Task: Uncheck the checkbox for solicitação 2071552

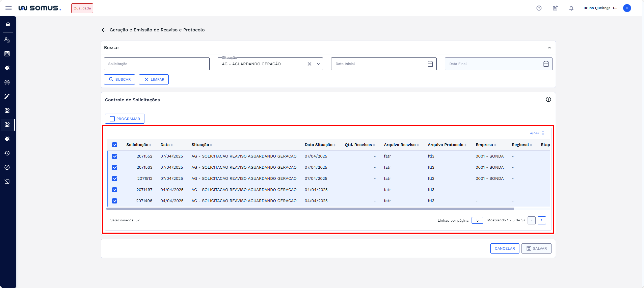Action: 114,156
